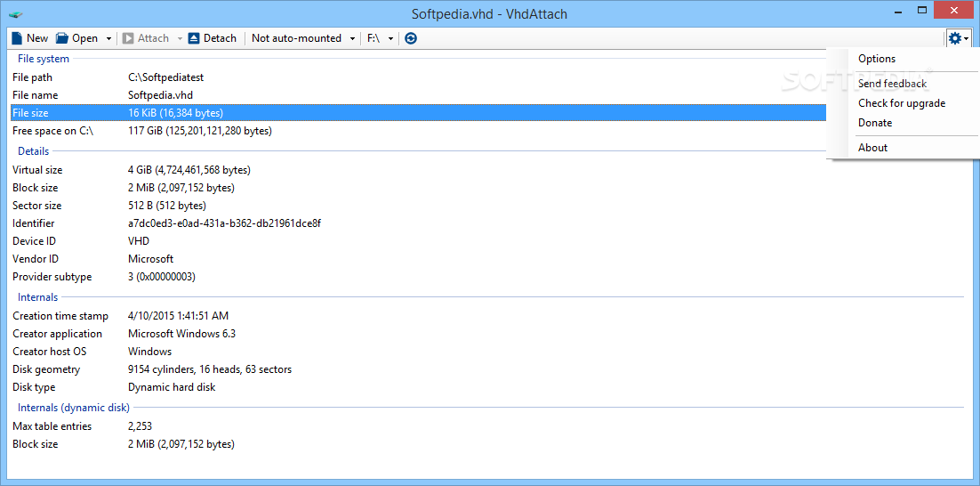Select Check for upgrade menu entry
This screenshot has width=980, height=486.
tap(903, 103)
